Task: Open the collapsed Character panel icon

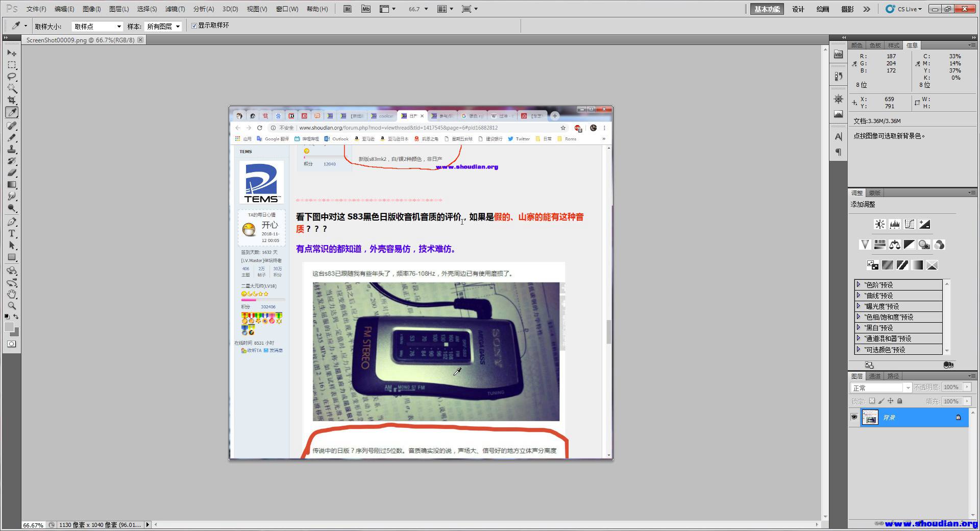Action: pyautogui.click(x=838, y=137)
